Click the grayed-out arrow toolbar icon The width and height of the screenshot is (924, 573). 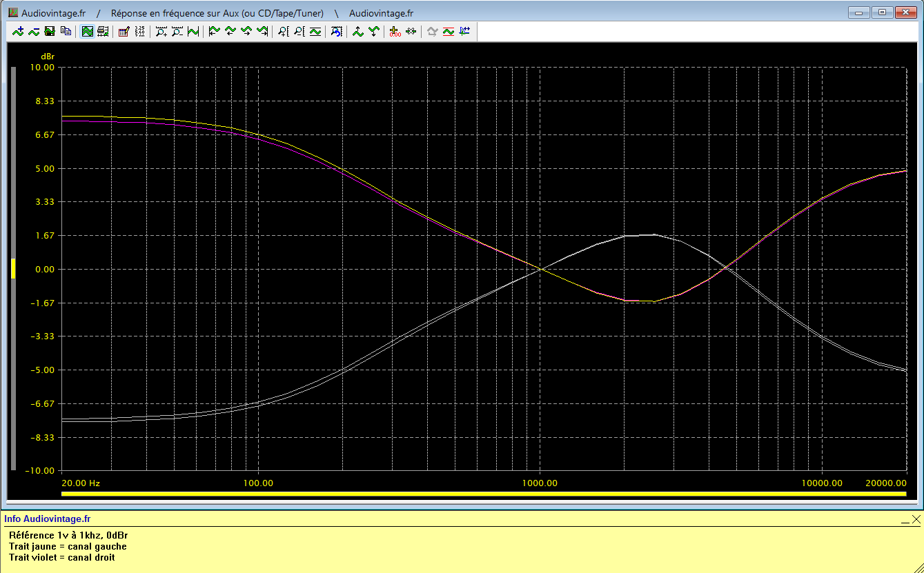pyautogui.click(x=432, y=31)
